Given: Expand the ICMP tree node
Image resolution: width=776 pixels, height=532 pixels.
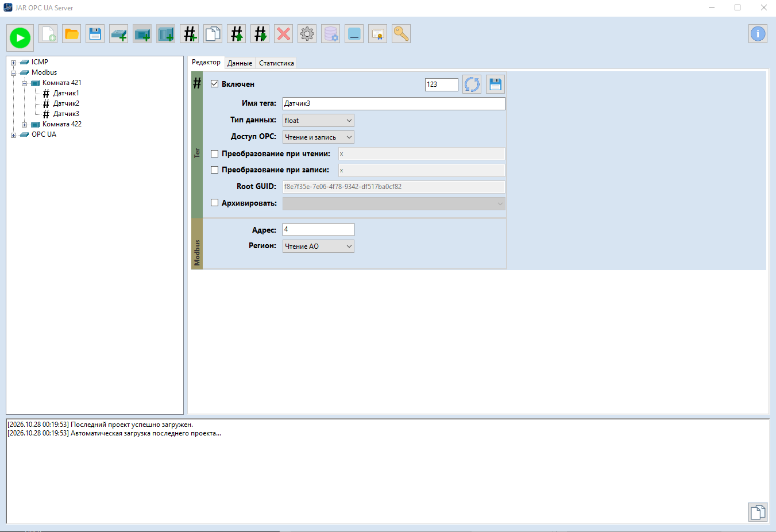Looking at the screenshot, I should pos(13,63).
